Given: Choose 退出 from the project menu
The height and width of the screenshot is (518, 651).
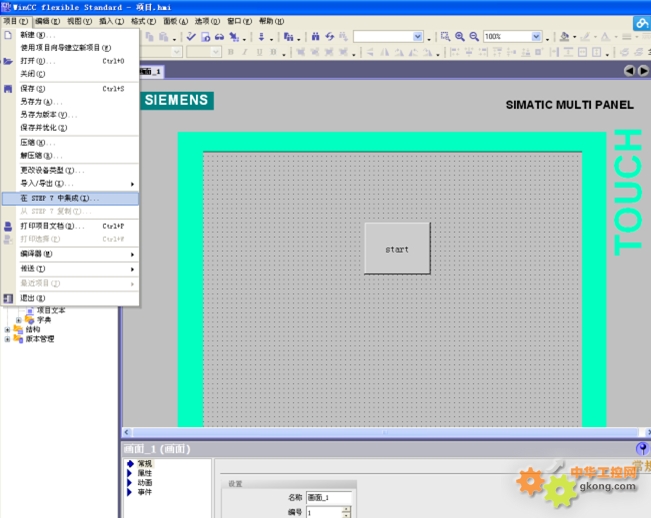Looking at the screenshot, I should pos(71,298).
